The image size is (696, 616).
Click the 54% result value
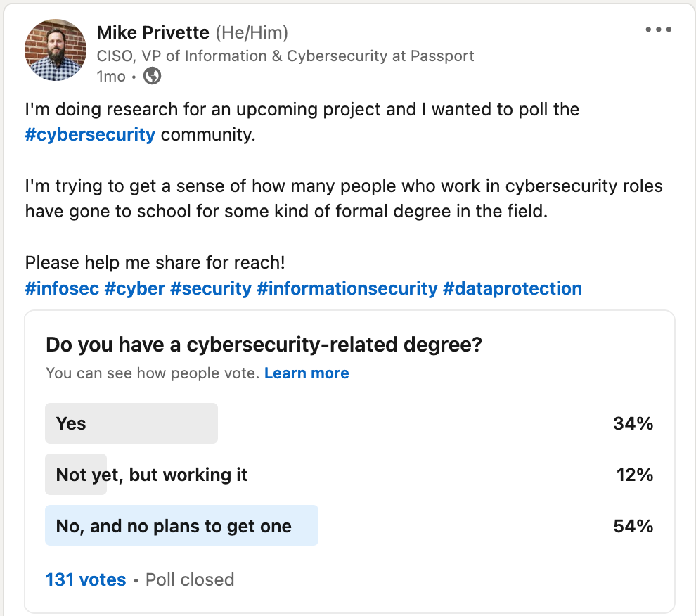[x=633, y=526]
